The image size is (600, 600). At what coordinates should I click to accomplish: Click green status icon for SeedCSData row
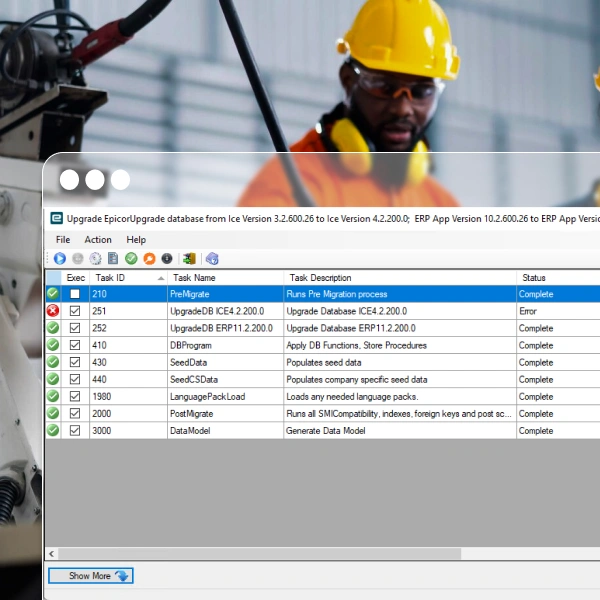click(x=53, y=379)
